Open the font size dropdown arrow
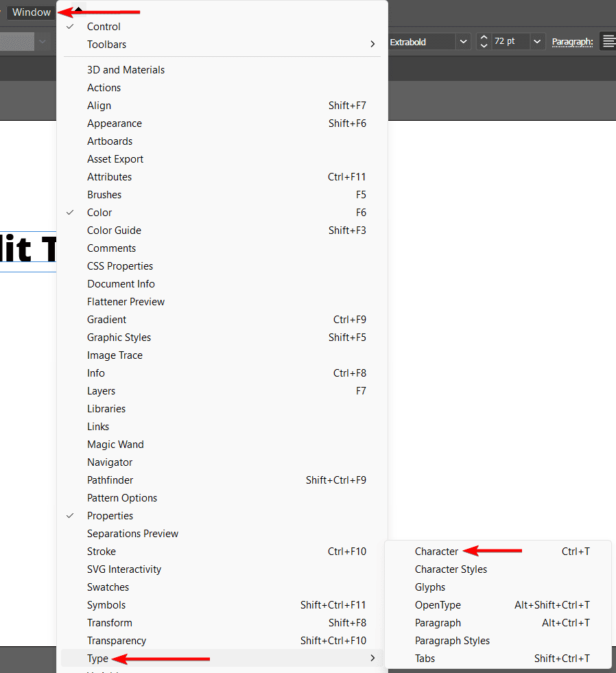 [x=537, y=42]
